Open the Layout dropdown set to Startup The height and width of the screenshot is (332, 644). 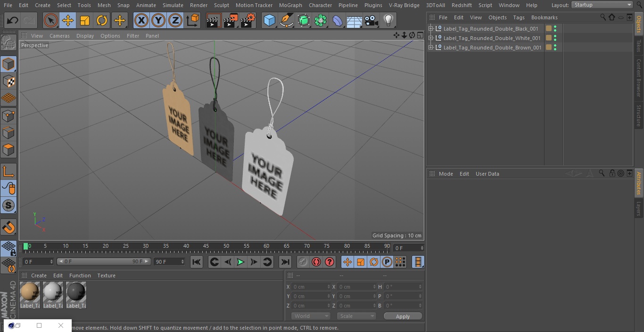point(602,5)
